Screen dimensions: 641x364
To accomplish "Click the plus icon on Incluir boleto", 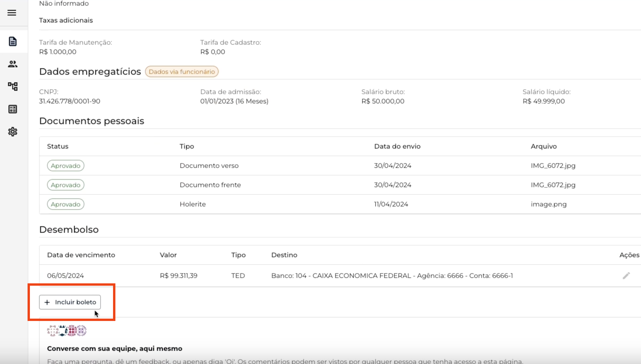I will tap(47, 302).
